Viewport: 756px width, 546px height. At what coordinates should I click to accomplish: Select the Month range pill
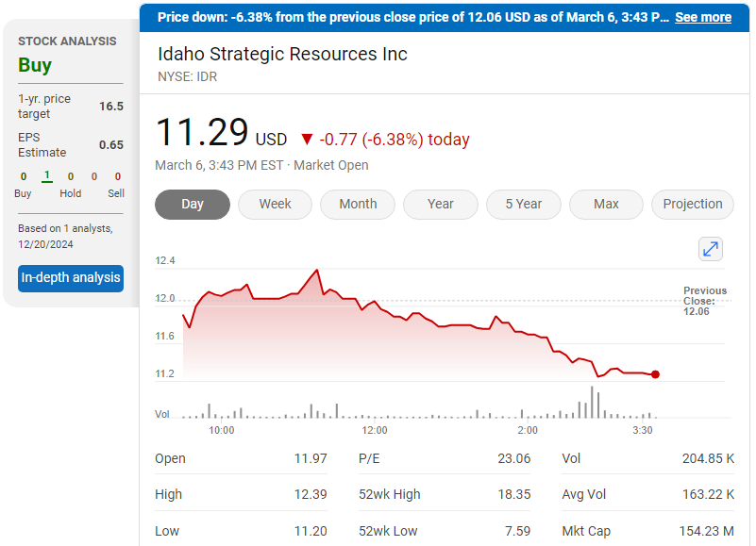(358, 205)
